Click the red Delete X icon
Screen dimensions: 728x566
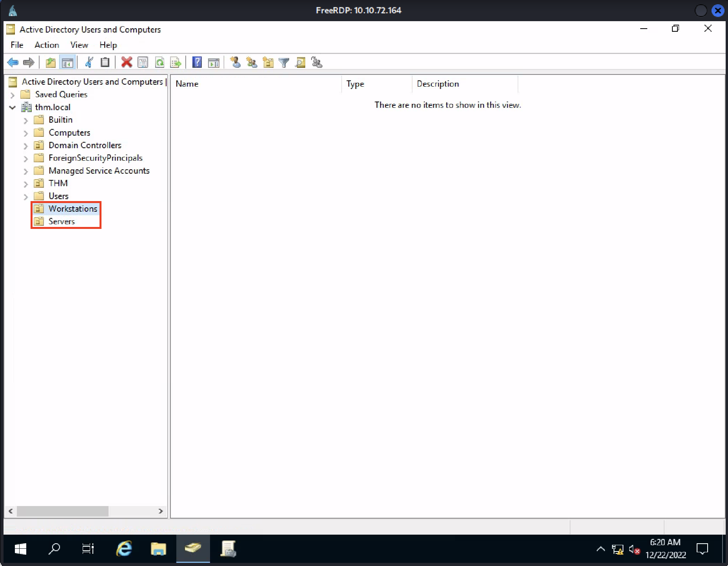pyautogui.click(x=127, y=62)
